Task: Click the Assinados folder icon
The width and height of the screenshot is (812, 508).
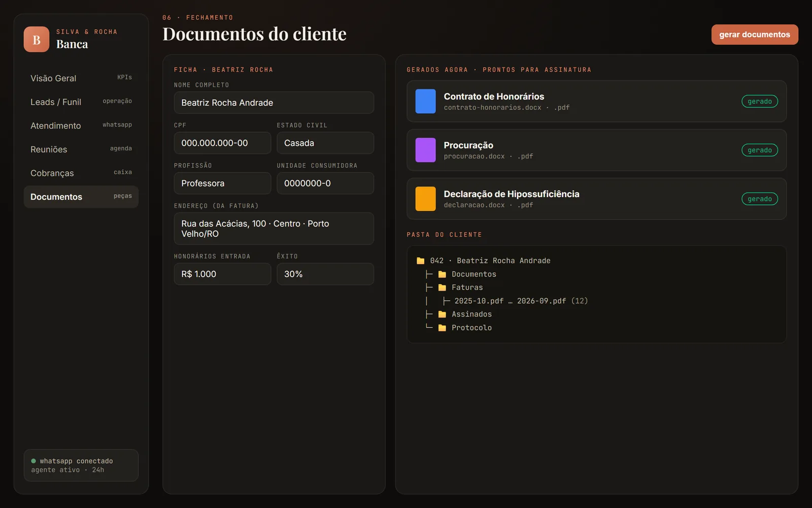Action: (x=442, y=314)
